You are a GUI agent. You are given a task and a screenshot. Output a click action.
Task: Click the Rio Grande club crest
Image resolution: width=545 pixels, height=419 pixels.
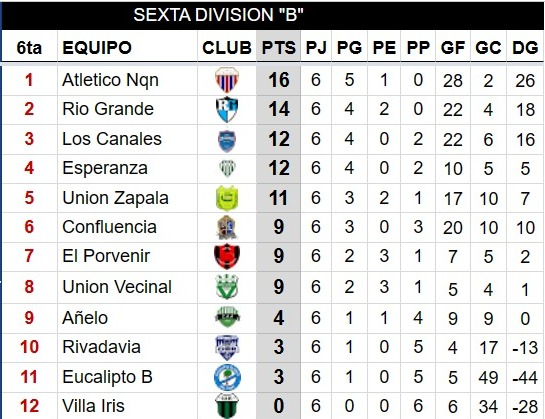point(227,109)
